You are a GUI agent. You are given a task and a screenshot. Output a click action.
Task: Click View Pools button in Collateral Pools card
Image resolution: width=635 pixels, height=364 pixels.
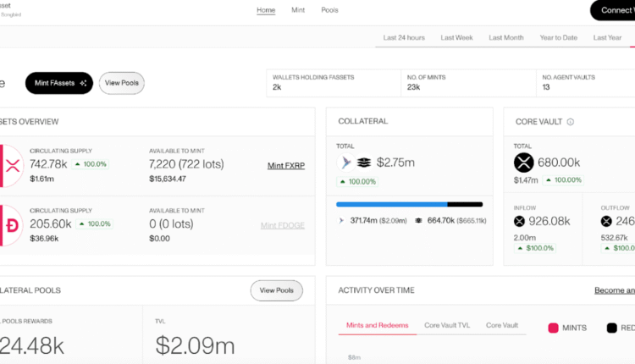pos(276,290)
